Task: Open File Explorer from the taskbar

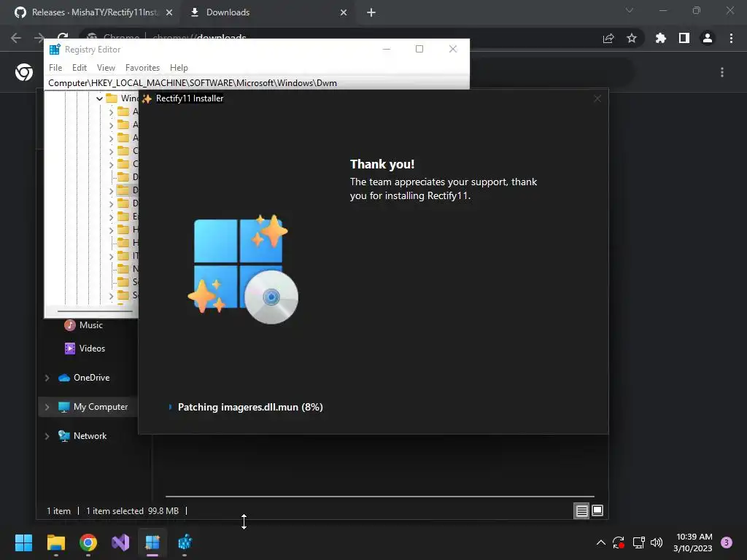Action: click(x=55, y=542)
